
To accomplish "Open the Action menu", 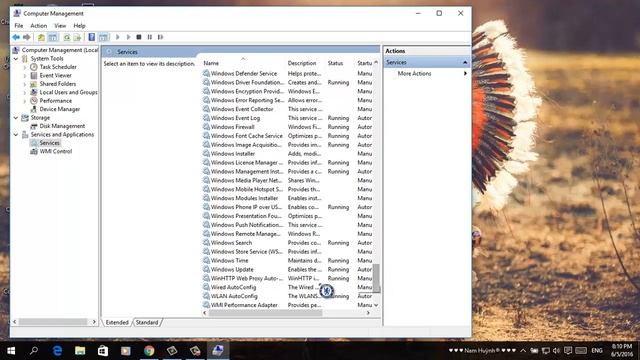I will [39, 26].
